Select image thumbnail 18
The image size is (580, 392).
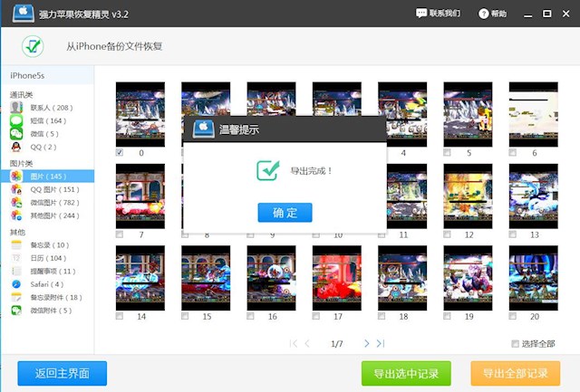402,278
